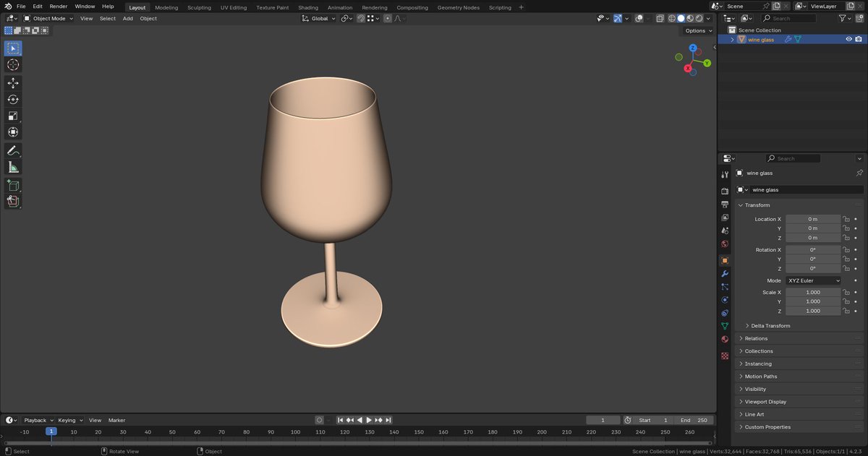Open the Tool properties tab
This screenshot has width=868, height=456.
(725, 175)
